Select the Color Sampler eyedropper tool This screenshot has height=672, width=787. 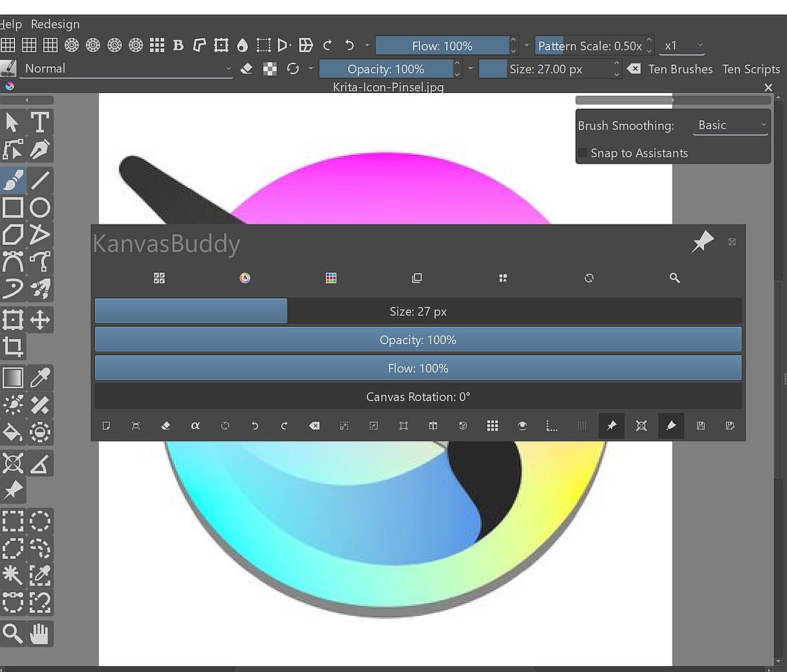coord(40,377)
